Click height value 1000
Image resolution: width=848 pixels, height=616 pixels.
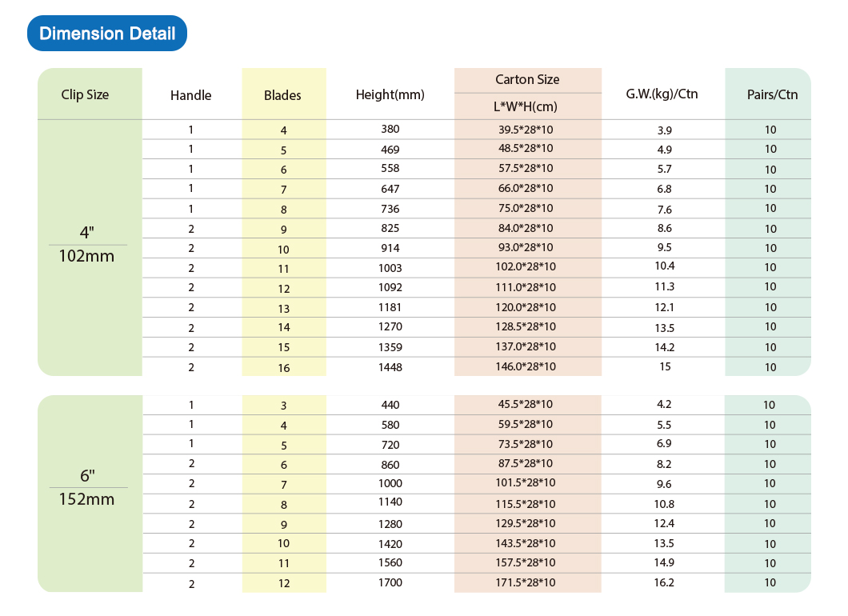tap(390, 483)
